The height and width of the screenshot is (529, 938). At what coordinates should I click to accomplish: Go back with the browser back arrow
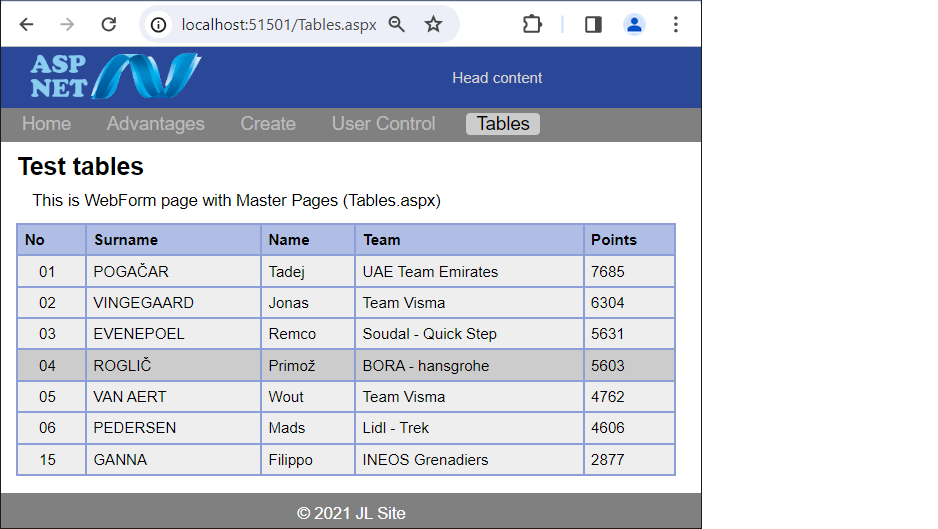click(x=26, y=25)
